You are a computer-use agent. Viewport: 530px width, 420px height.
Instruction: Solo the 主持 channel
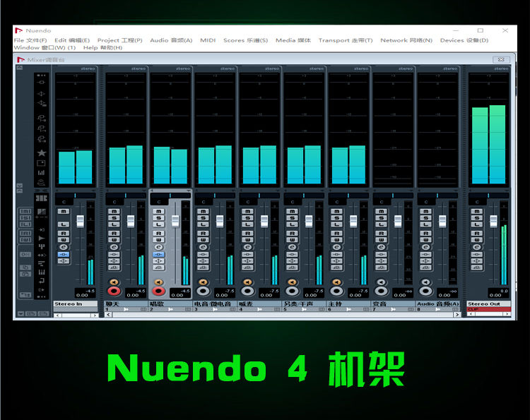(x=336, y=218)
